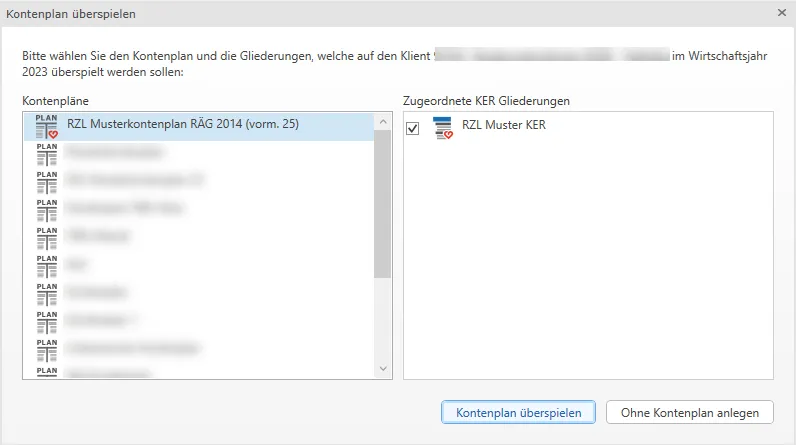Click the Kontenplan überspielen button

coord(518,413)
